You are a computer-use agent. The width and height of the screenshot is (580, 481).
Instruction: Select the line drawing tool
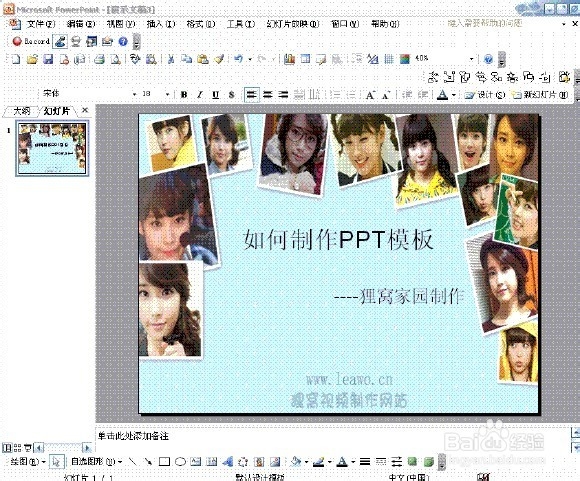point(132,462)
